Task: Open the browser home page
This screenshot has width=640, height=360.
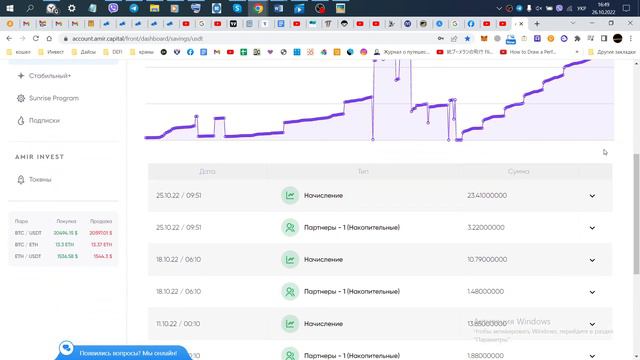Action: (x=49, y=38)
